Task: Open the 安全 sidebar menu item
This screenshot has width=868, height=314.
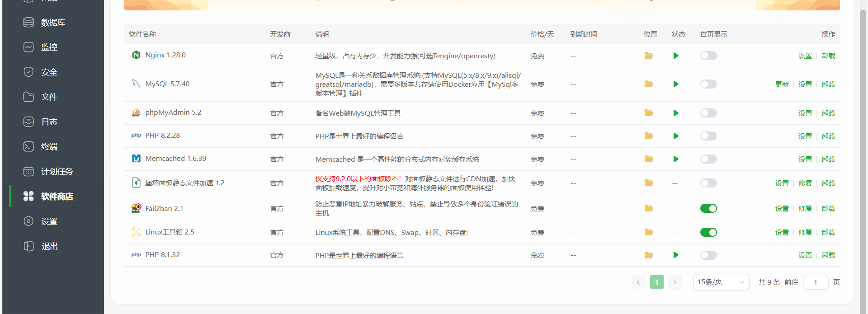Action: pos(54,72)
